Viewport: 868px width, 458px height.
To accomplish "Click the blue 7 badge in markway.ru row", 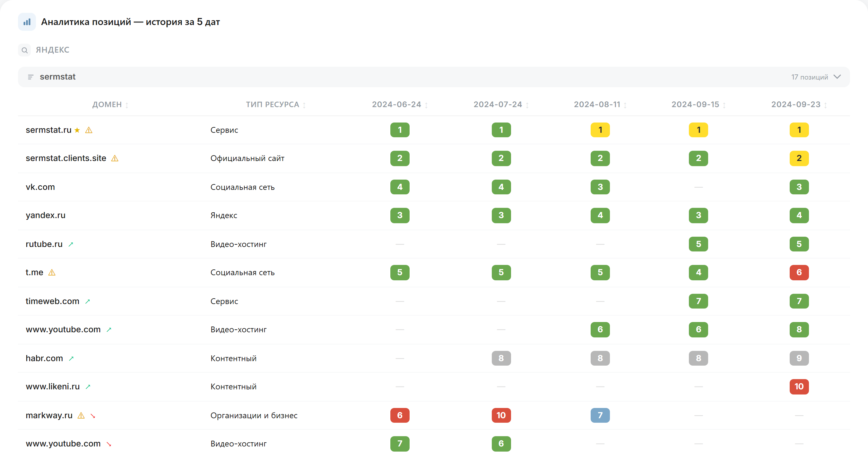I will (x=600, y=416).
